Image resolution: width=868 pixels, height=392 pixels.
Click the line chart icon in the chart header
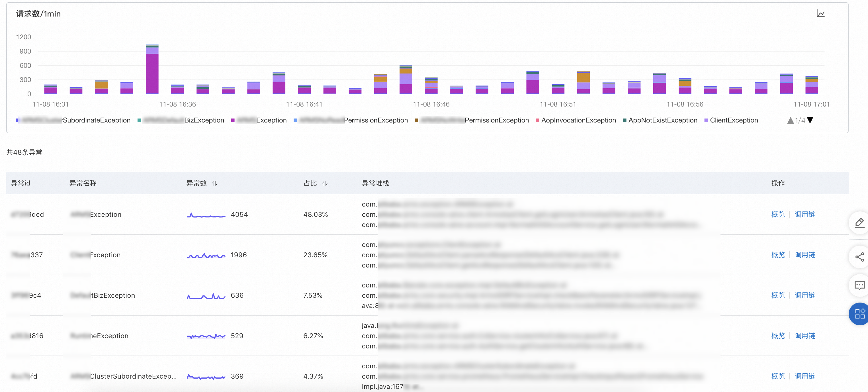(x=820, y=13)
